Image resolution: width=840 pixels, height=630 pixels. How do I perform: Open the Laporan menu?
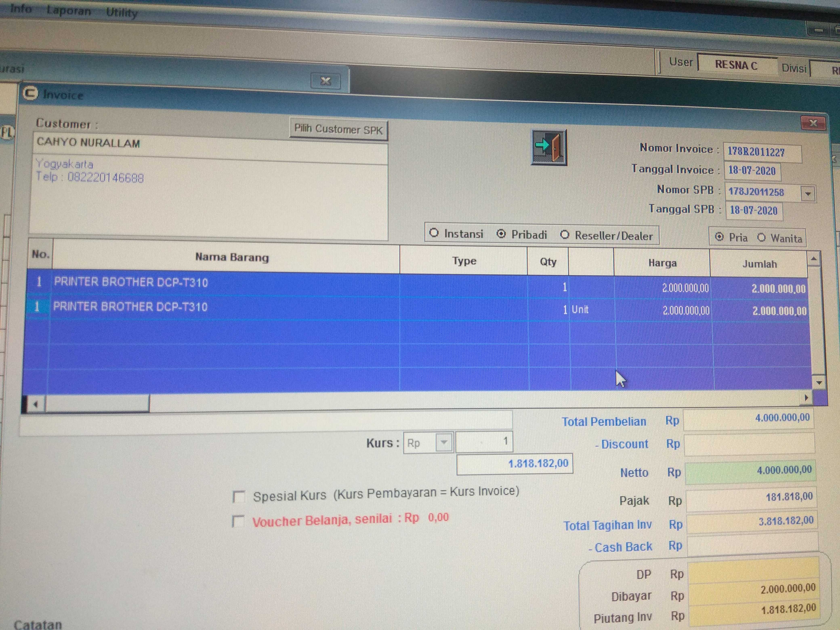(69, 11)
